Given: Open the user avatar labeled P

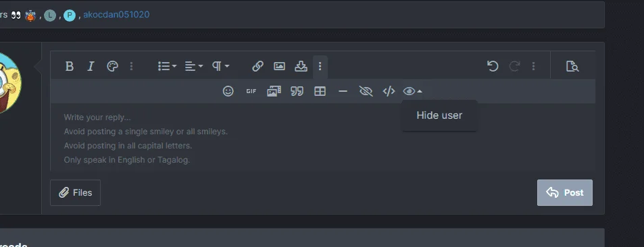Looking at the screenshot, I should [x=70, y=16].
